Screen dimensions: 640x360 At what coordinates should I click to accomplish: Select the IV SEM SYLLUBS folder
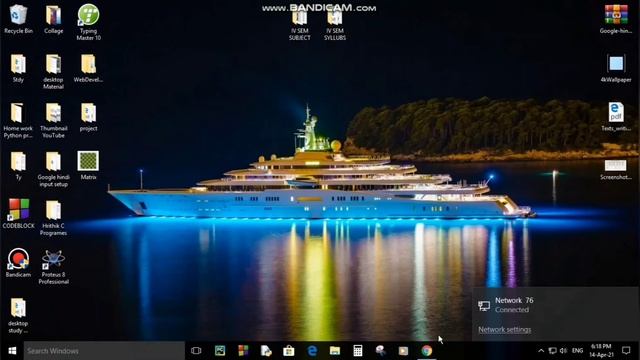tap(335, 25)
